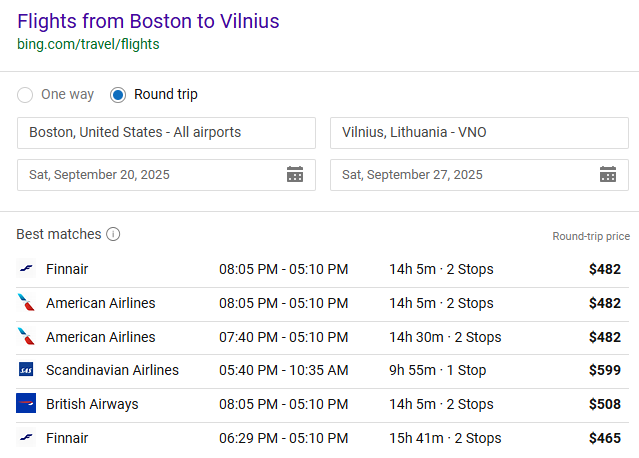Click the Best matches info icon
The height and width of the screenshot is (458, 639).
(x=113, y=234)
